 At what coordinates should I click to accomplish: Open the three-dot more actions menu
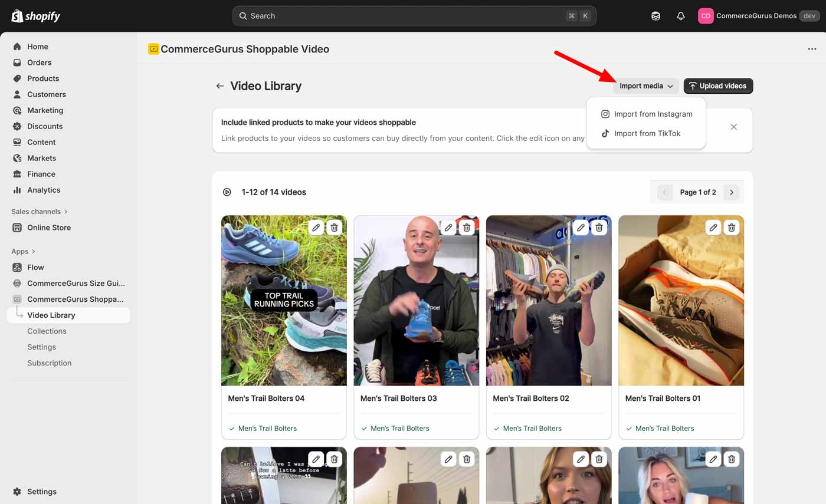812,49
